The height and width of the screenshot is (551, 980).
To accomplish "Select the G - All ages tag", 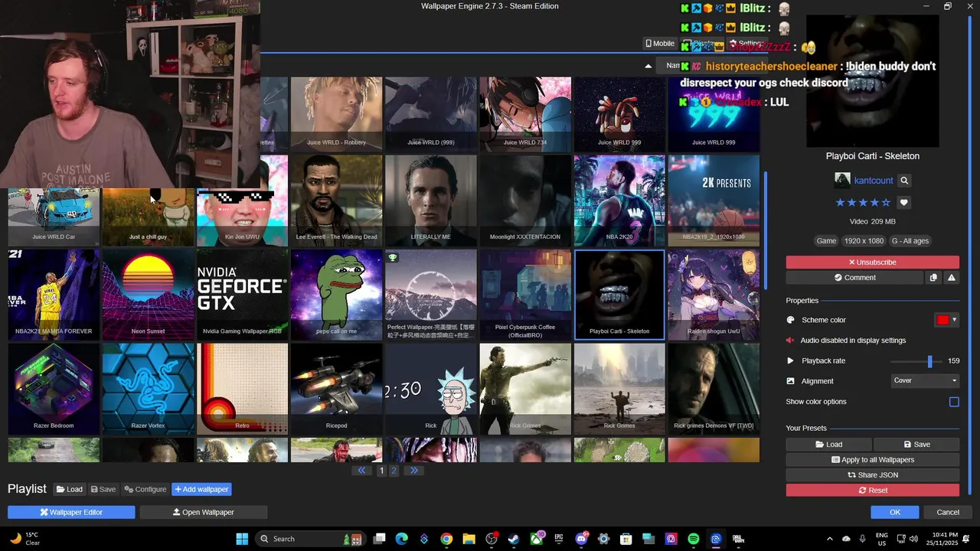I will coord(910,241).
